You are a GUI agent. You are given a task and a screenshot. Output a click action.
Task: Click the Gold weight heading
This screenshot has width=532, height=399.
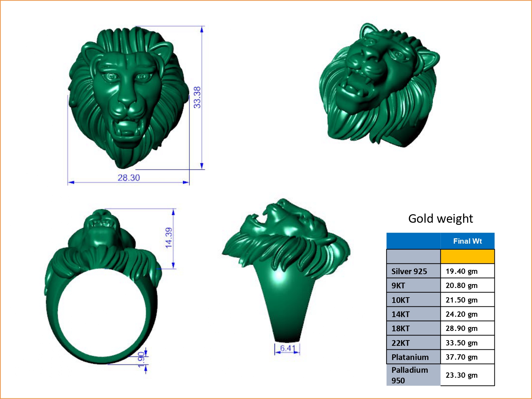point(440,218)
